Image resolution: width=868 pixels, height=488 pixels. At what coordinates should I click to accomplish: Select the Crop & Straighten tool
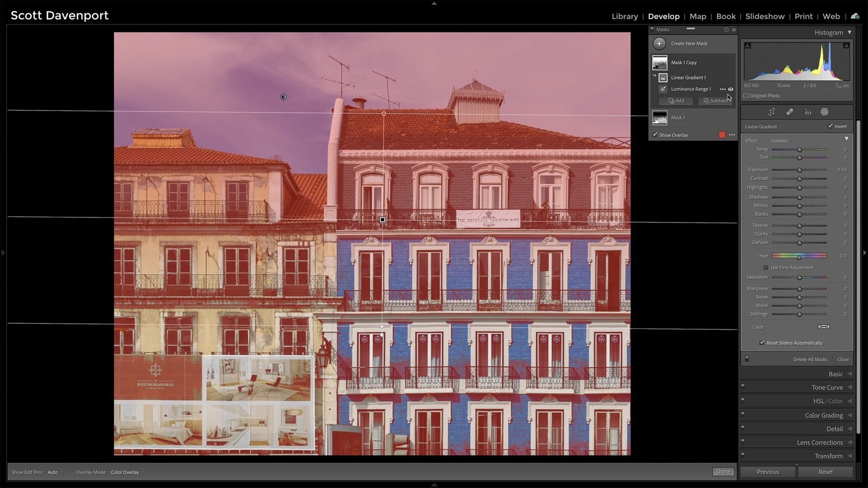[x=772, y=112]
